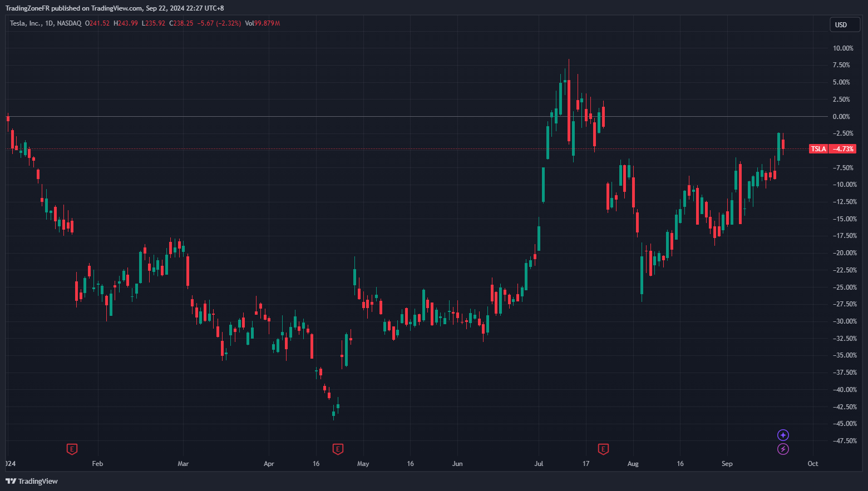Viewport: 868px width, 491px height.
Task: Click the purple lightning bolt event icon
Action: pyautogui.click(x=783, y=449)
